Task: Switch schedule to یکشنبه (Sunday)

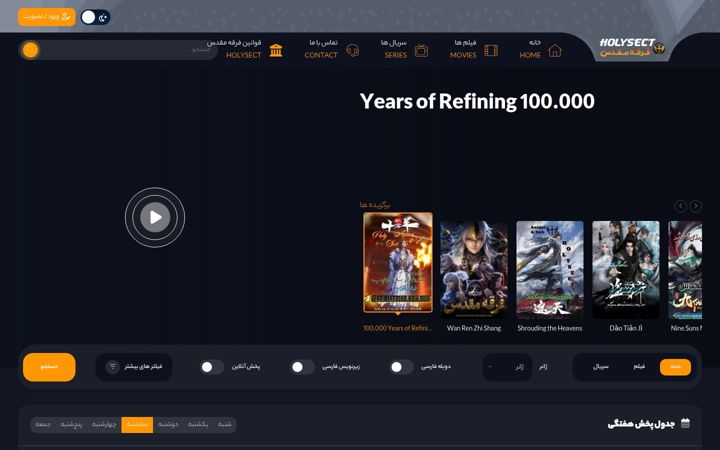Action: [198, 424]
